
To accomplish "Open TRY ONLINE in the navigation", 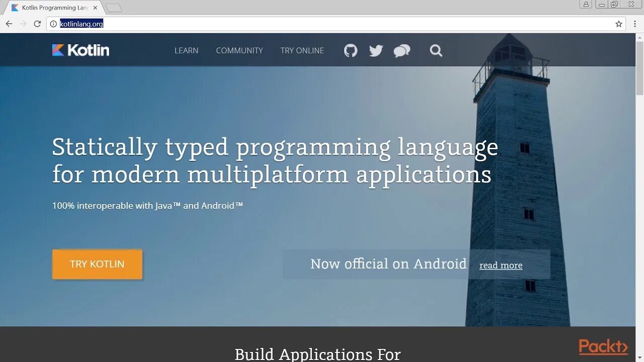I will pos(302,50).
